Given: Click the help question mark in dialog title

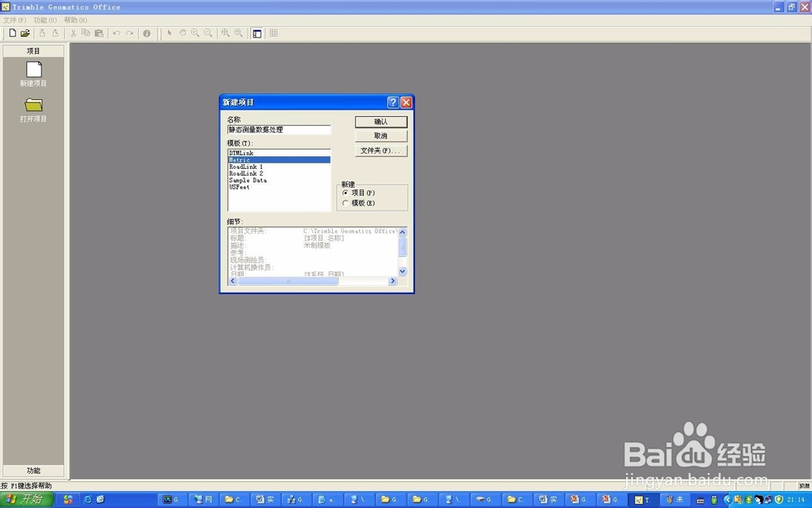Looking at the screenshot, I should (x=393, y=102).
